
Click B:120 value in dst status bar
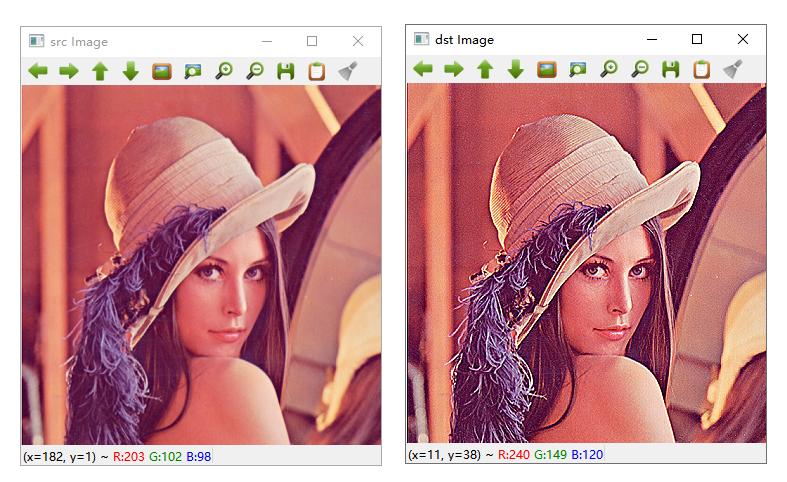point(587,455)
